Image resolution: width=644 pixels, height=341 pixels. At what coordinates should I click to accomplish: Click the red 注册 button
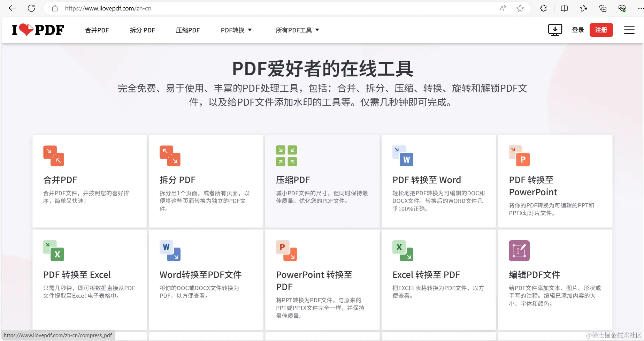point(601,30)
